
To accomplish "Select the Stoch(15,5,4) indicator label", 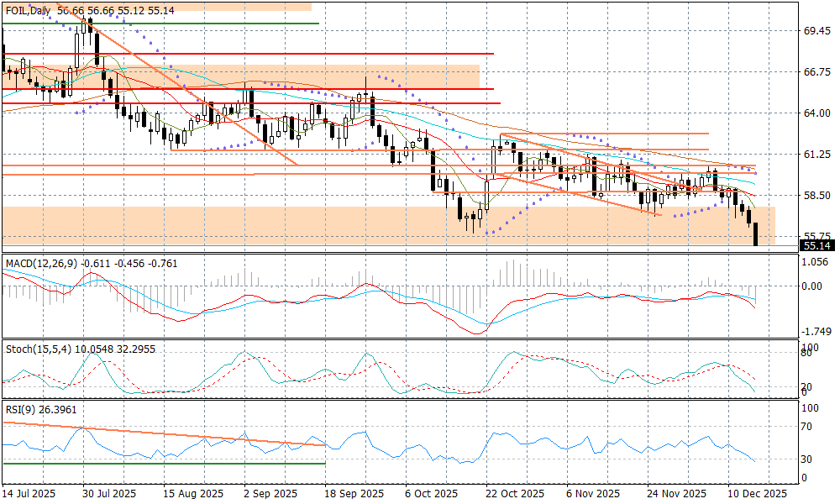I will click(35, 349).
